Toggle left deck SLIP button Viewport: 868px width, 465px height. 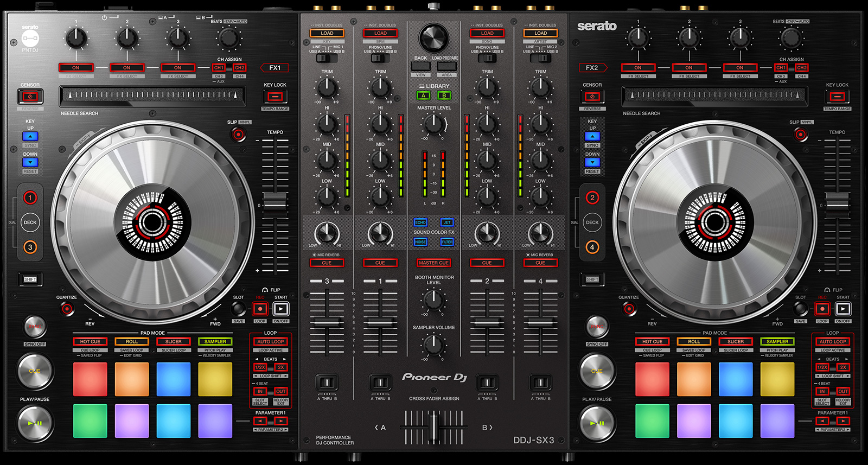(238, 134)
